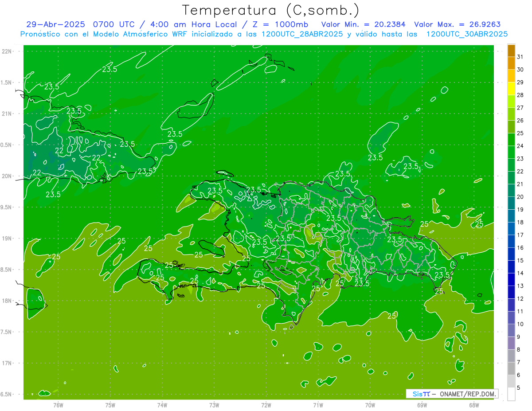Click the "7.5N" latitude axis label
Viewport: 532px width, 411px height.
point(6,332)
